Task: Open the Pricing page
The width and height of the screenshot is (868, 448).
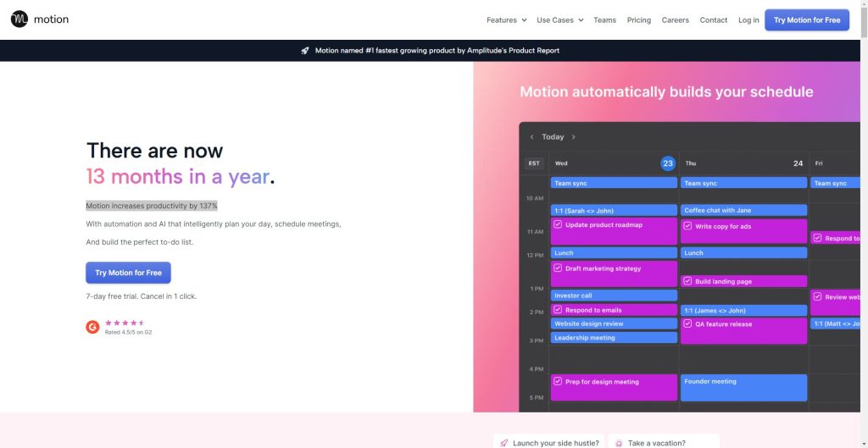Action: coord(638,20)
